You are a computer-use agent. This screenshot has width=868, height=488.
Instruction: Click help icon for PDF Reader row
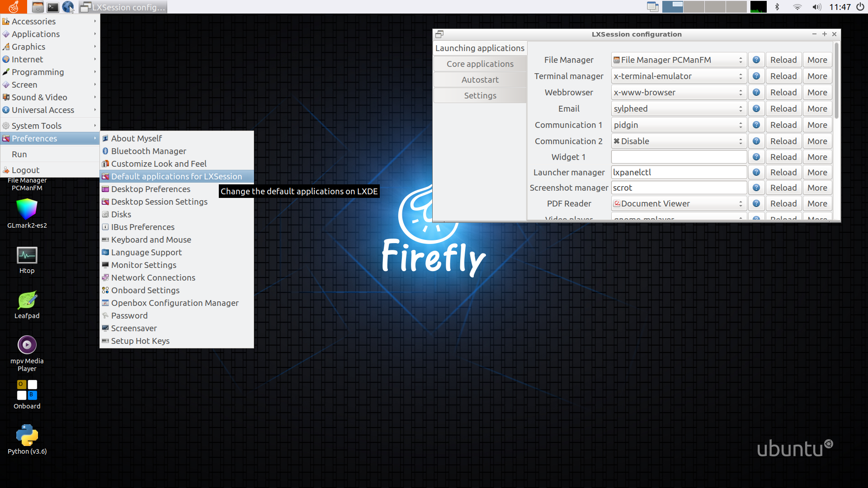(756, 203)
